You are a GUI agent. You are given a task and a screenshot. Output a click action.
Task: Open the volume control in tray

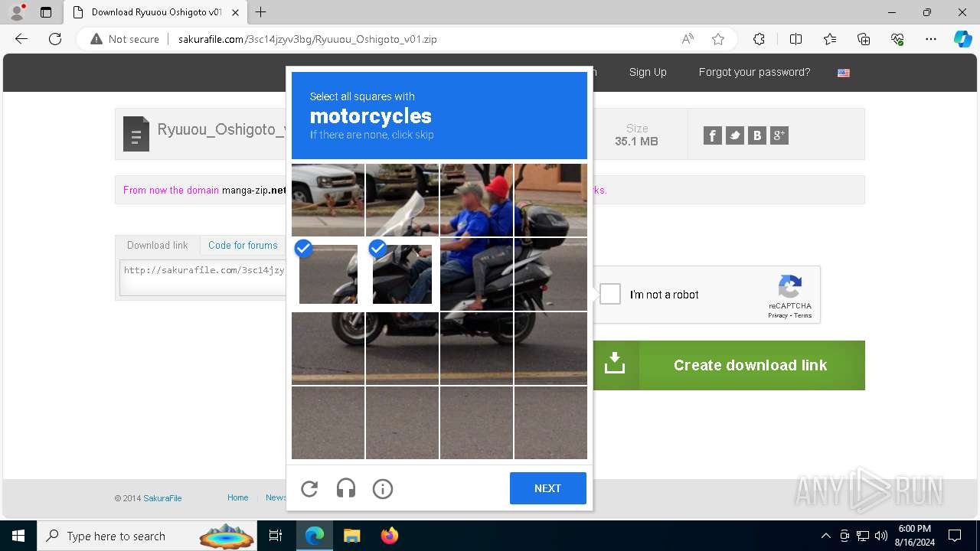881,536
